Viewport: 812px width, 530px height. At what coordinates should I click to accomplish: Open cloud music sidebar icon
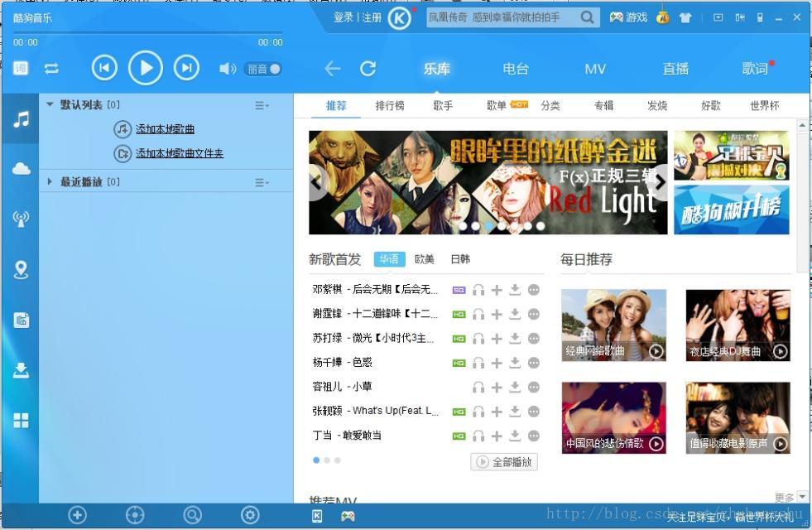click(21, 169)
